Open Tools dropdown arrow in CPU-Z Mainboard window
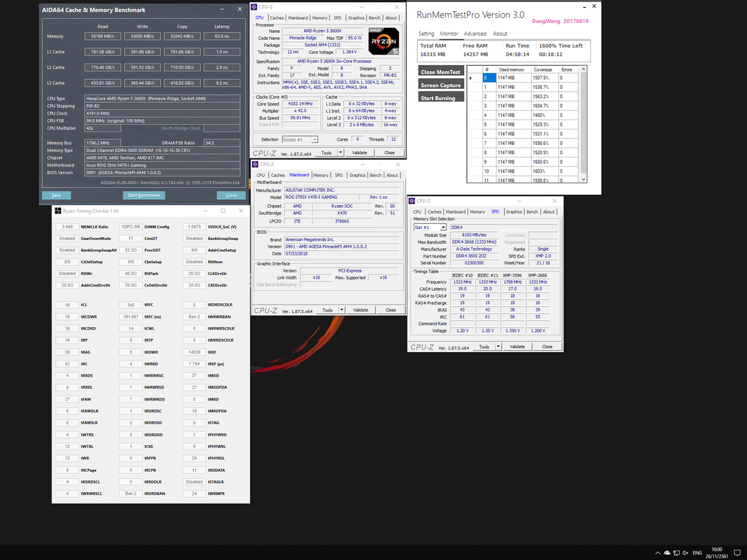Viewport: 747px width, 560px height. [x=342, y=310]
